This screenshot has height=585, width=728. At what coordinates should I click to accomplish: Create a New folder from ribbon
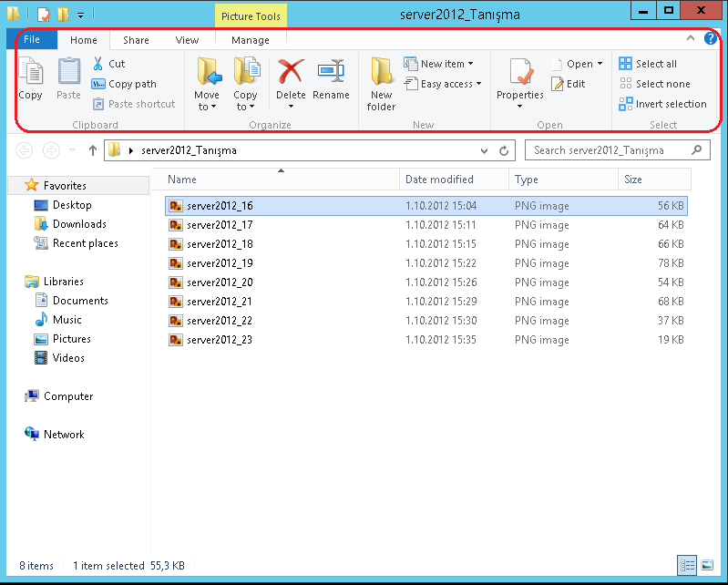[381, 82]
